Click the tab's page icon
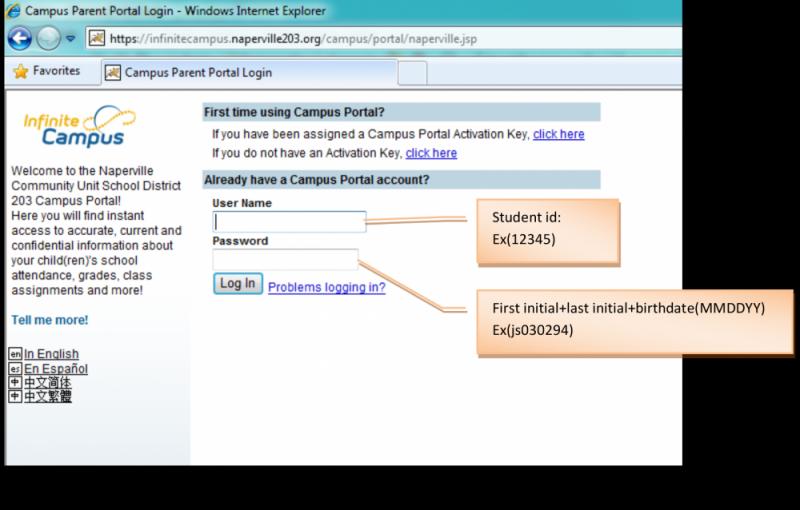Viewport: 800px width, 510px height. click(x=112, y=73)
